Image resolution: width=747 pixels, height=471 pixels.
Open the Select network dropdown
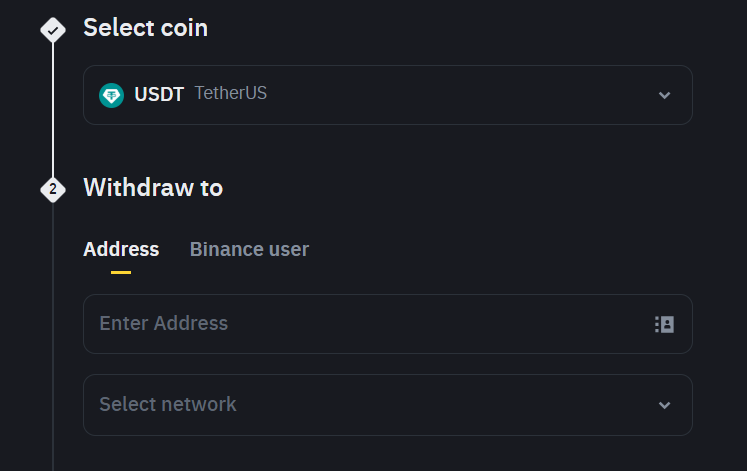coord(388,405)
